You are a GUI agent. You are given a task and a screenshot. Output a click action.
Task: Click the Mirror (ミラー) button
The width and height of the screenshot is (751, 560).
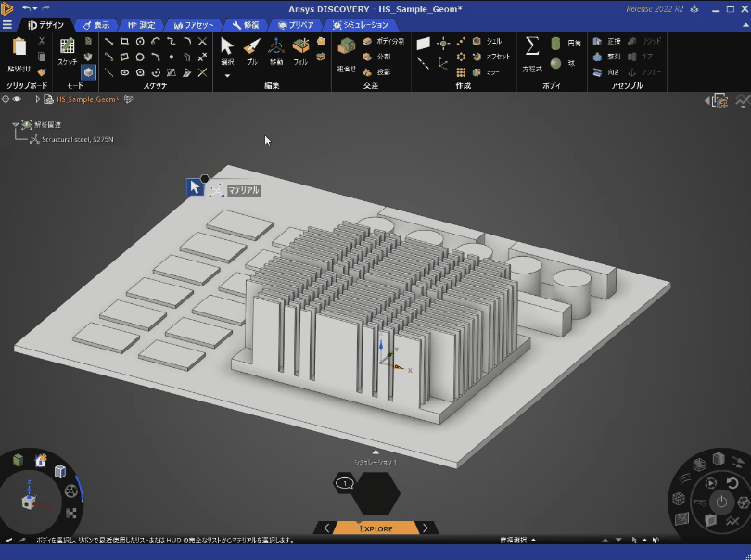pos(486,72)
